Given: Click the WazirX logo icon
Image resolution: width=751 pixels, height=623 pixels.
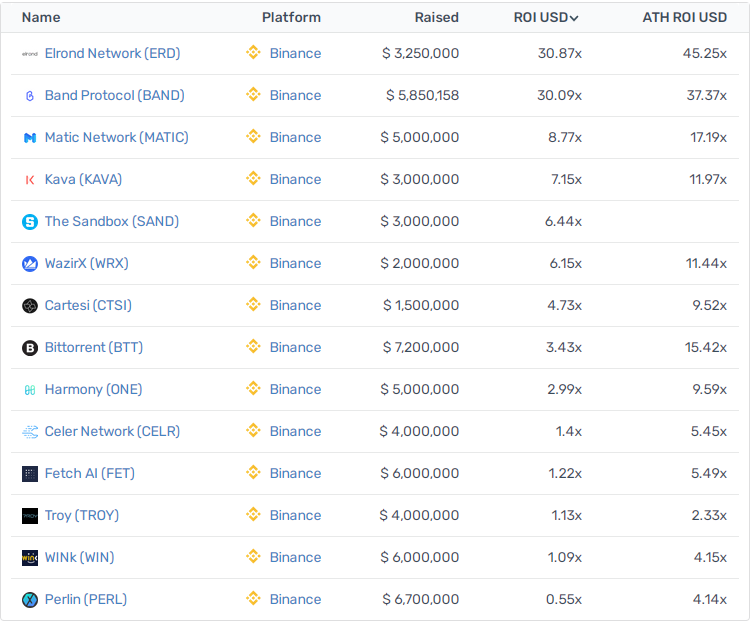Looking at the screenshot, I should (30, 264).
